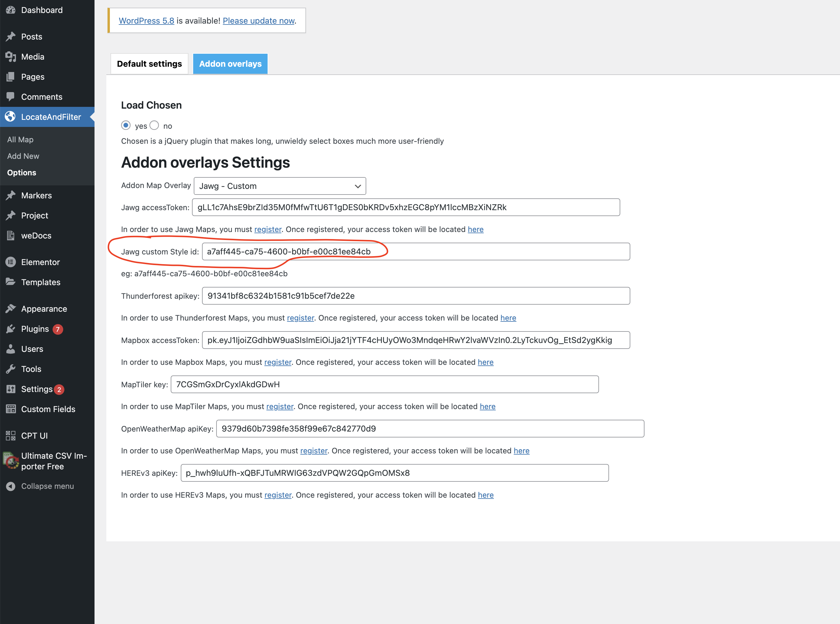Click the Media icon in sidebar
This screenshot has width=840, height=624.
(11, 57)
